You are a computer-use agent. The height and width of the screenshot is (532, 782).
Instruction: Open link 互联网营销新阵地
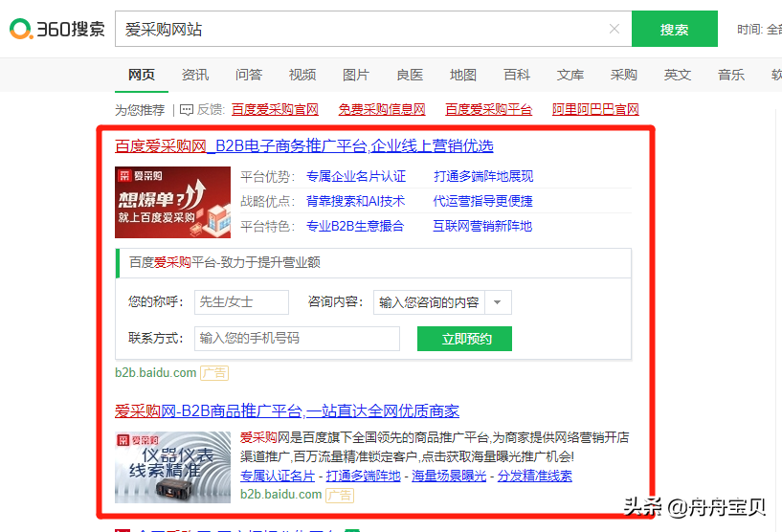click(x=482, y=226)
